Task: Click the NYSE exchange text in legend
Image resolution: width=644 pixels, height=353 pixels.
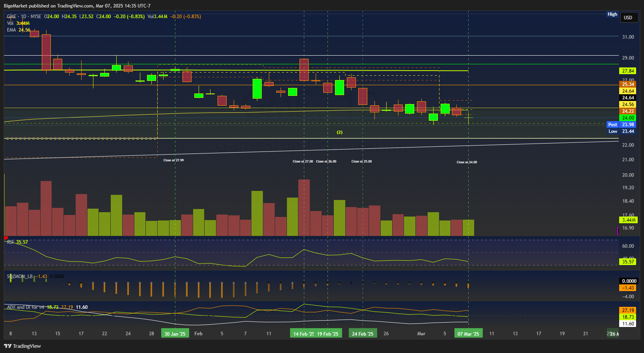Action: 36,17
